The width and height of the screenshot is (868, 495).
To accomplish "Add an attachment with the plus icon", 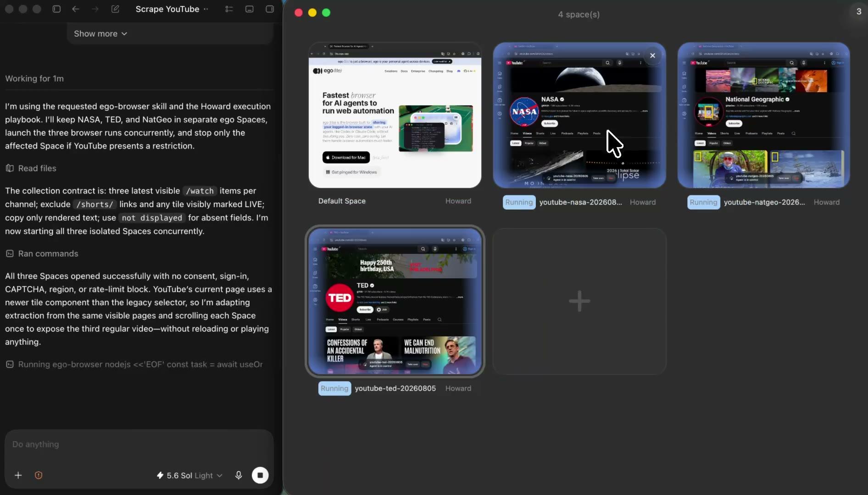I will coord(18,475).
